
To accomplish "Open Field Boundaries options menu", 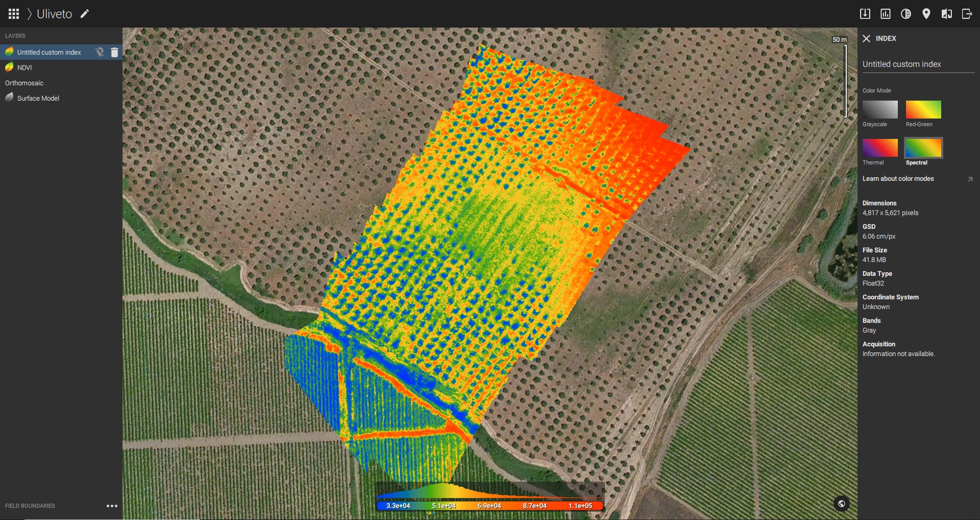I will point(112,506).
